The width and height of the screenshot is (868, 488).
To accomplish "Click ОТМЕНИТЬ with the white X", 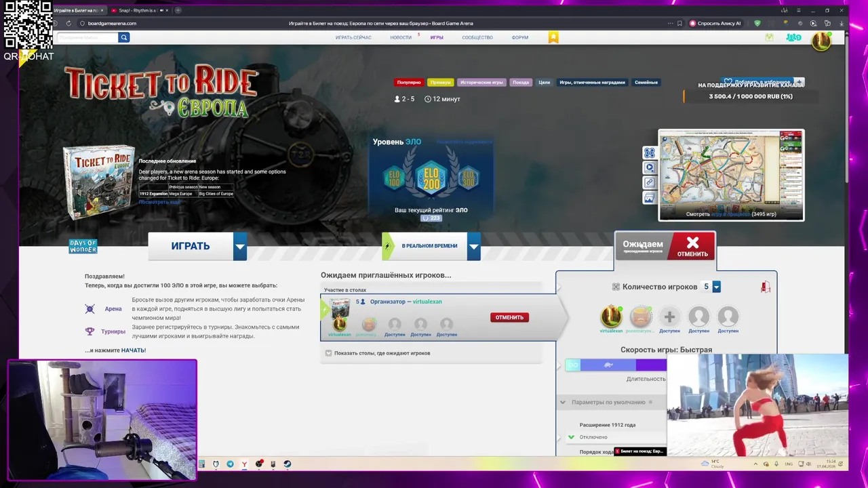I will [692, 246].
